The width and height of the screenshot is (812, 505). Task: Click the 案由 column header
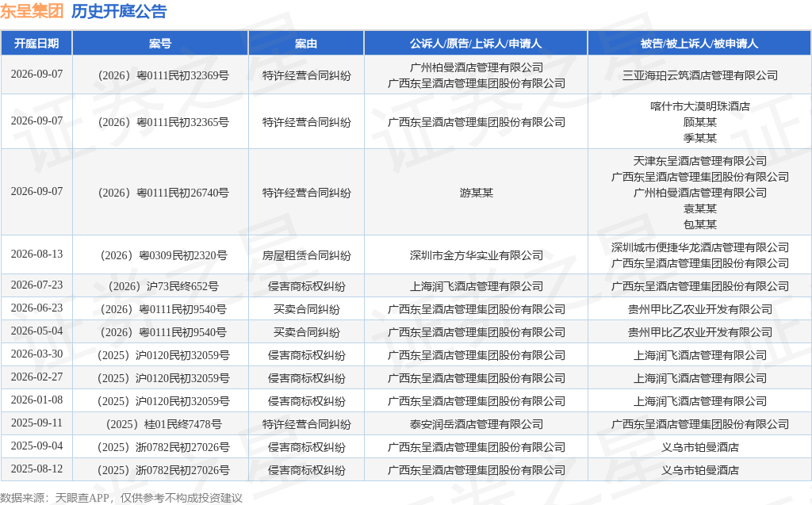(306, 44)
